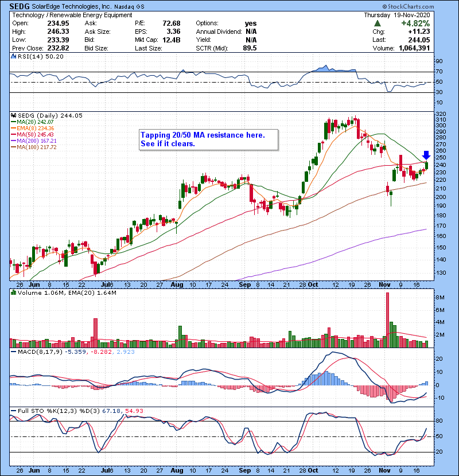This screenshot has width=459, height=476.
Task: Click the MA(50) 245.43 legend entry
Action: coord(32,134)
